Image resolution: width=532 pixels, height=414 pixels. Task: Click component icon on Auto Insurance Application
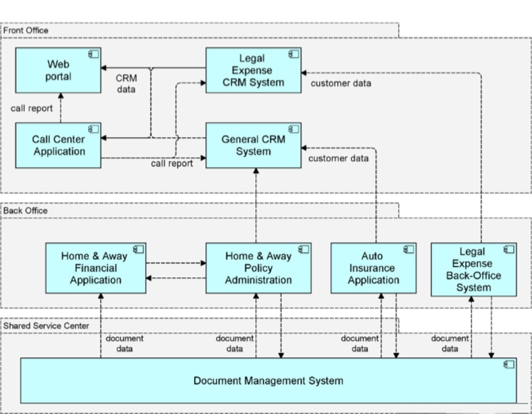point(409,249)
